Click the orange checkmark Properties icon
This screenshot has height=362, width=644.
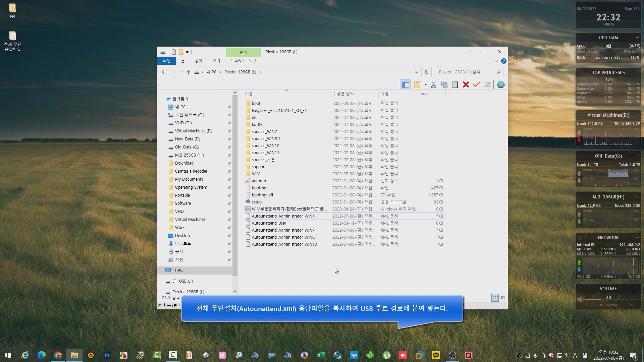click(476, 85)
